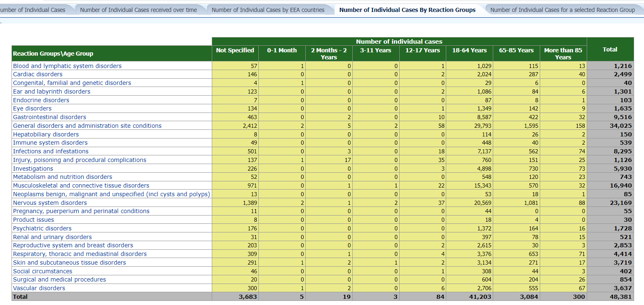644x305 pixels.
Task: Open the Infections and infestations link
Action: tap(51, 151)
